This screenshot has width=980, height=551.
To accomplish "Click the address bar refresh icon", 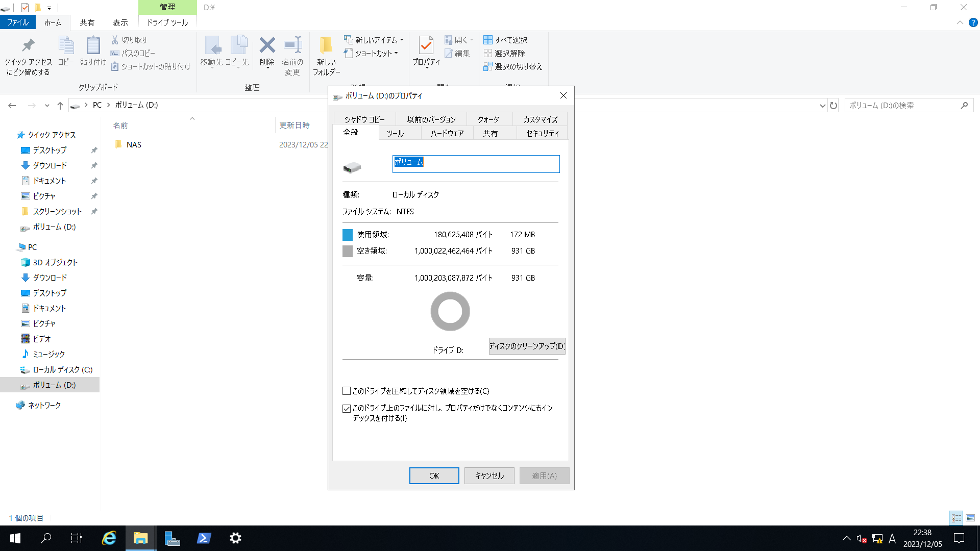I will (x=834, y=106).
